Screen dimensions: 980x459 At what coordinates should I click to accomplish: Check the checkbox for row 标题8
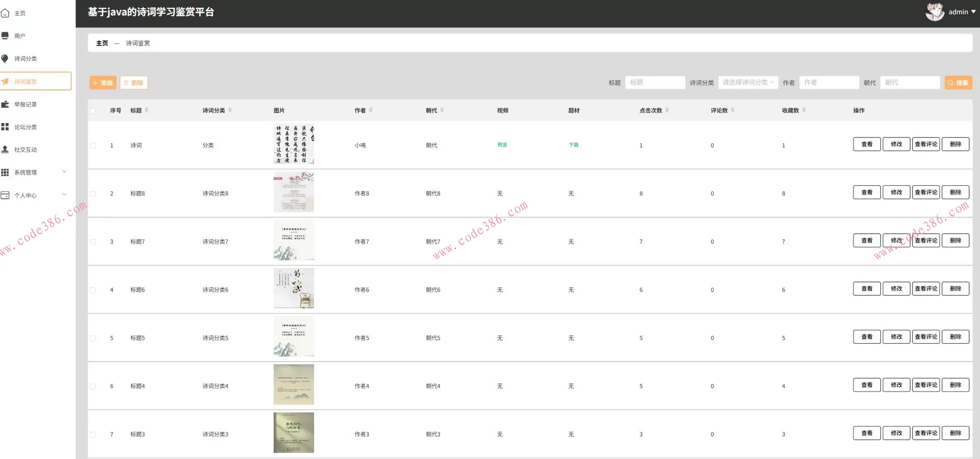(93, 194)
